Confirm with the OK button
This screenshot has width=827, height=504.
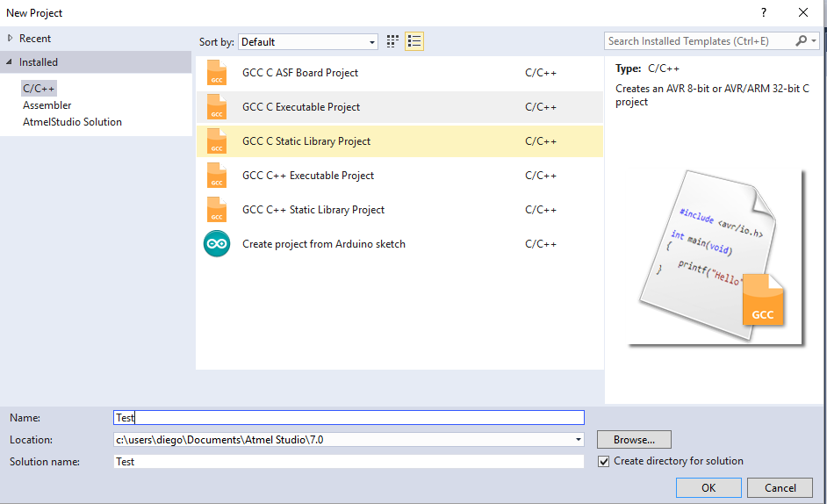click(x=708, y=487)
